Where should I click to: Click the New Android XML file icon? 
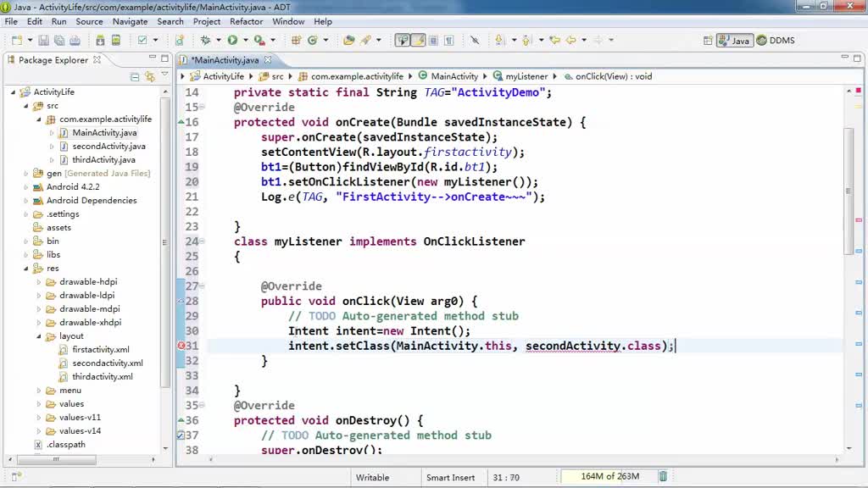coord(180,41)
